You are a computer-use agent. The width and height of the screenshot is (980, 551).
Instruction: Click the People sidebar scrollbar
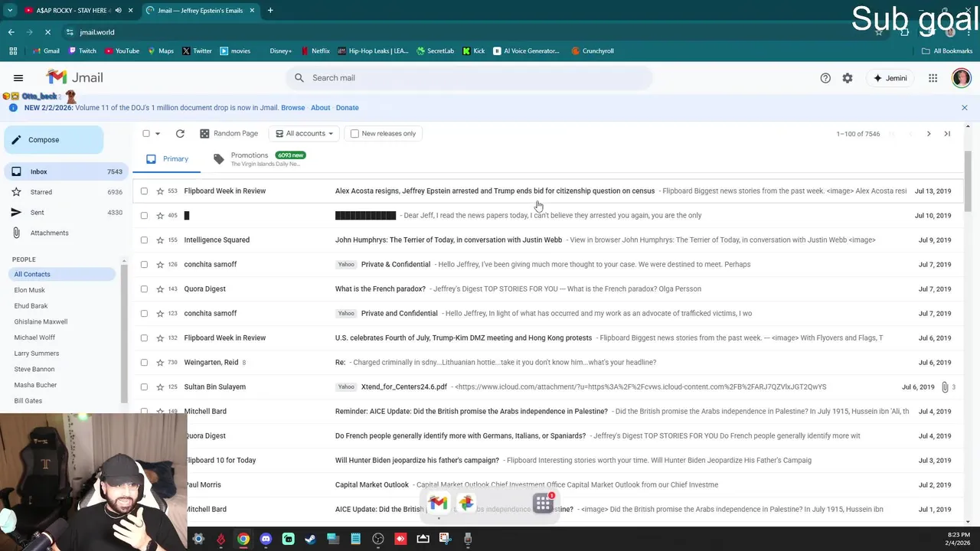123,333
